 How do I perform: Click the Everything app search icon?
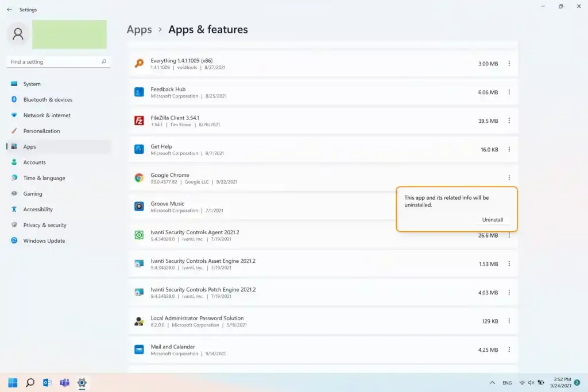[139, 63]
